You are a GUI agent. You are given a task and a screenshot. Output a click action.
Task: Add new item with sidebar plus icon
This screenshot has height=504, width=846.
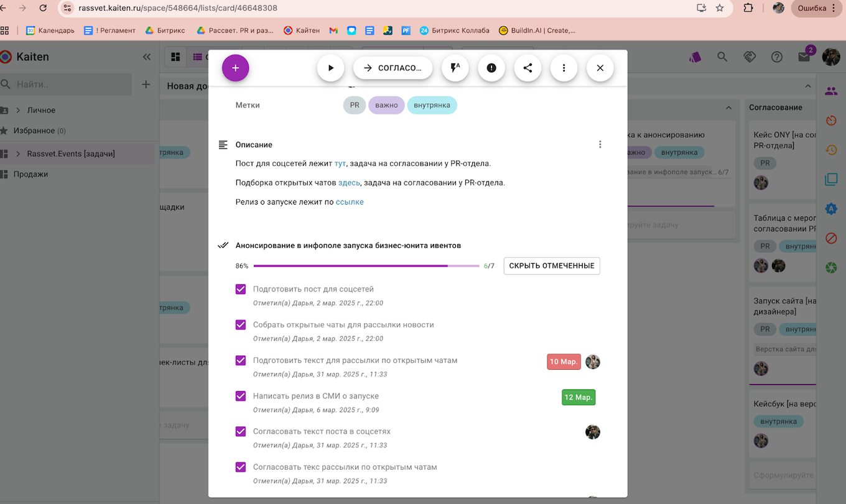[146, 85]
